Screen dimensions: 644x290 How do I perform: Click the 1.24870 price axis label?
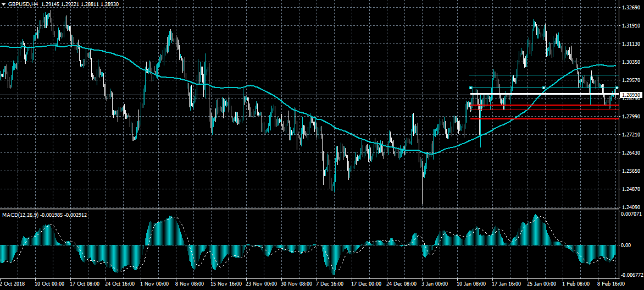pyautogui.click(x=630, y=189)
